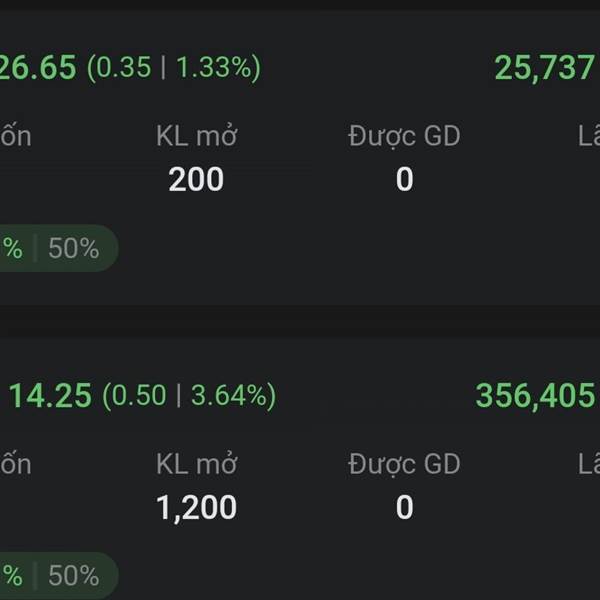Click the 0 value beside 200 volume

(404, 179)
